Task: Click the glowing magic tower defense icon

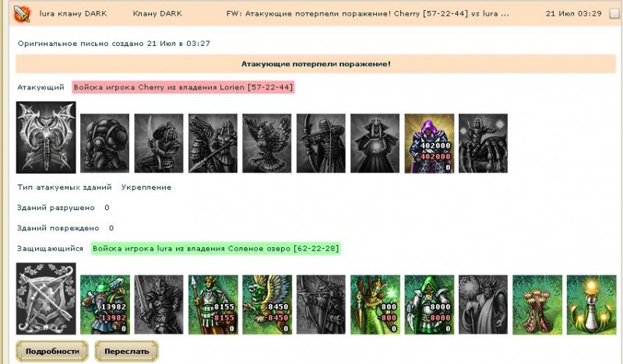Action: click(591, 304)
